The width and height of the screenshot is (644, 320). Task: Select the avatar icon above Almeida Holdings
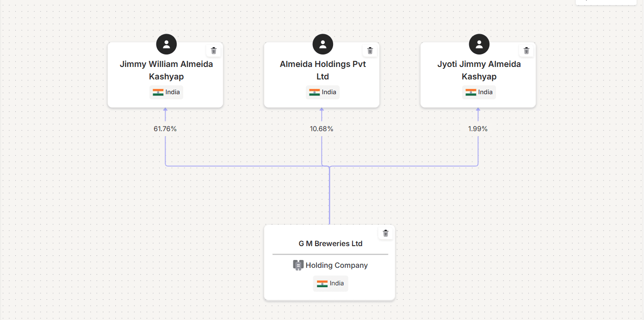click(323, 44)
